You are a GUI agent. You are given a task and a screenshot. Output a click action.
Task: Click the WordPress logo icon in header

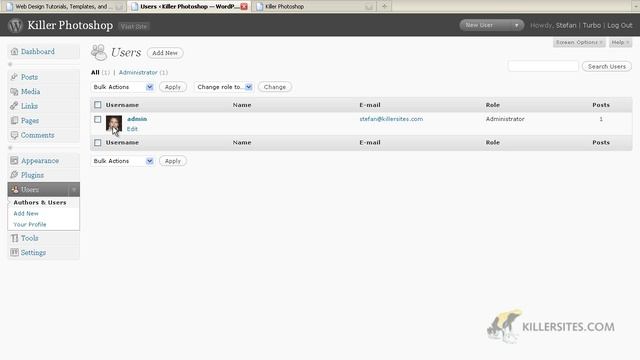(15, 25)
